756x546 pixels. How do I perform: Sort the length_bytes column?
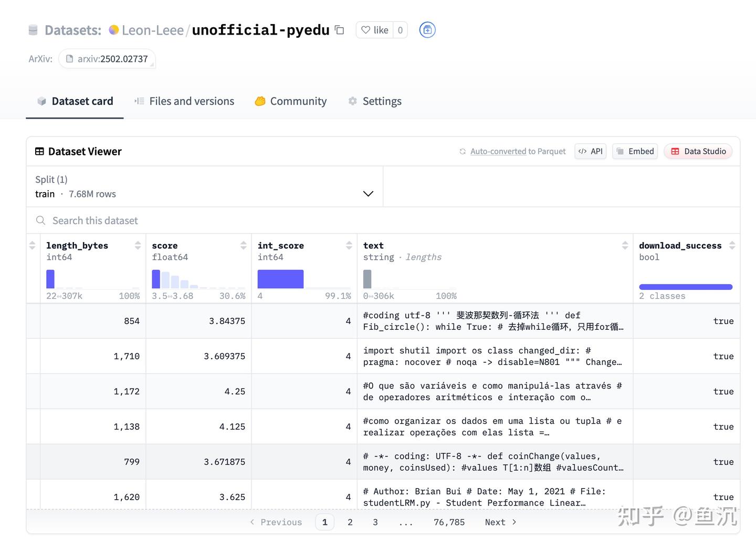point(138,245)
